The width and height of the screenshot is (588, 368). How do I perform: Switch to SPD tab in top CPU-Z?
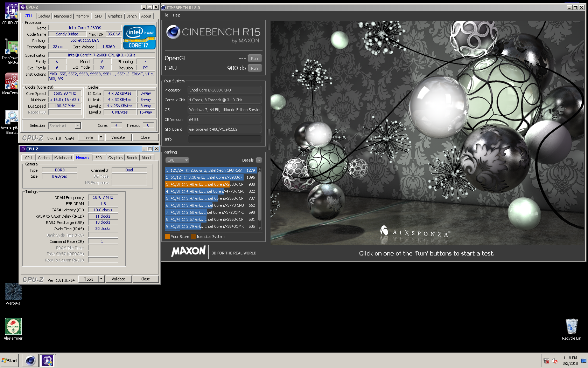click(98, 16)
